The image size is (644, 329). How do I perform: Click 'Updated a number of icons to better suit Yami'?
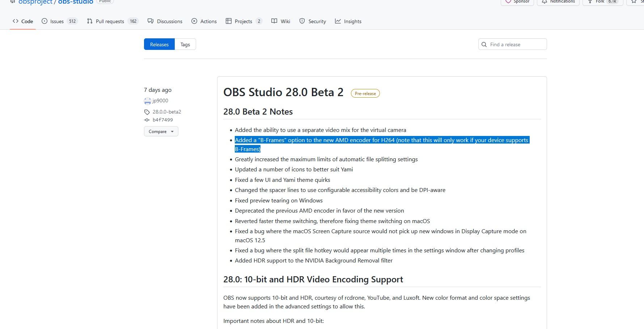294,169
